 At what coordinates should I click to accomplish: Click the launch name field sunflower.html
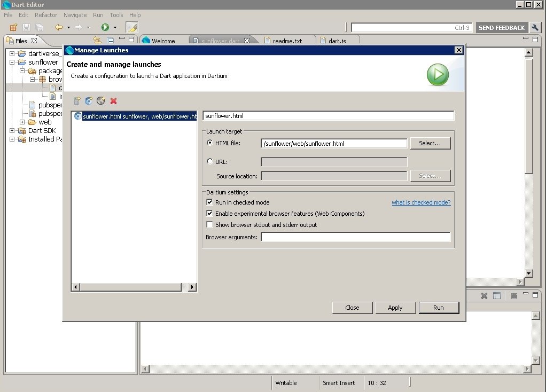(x=329, y=115)
